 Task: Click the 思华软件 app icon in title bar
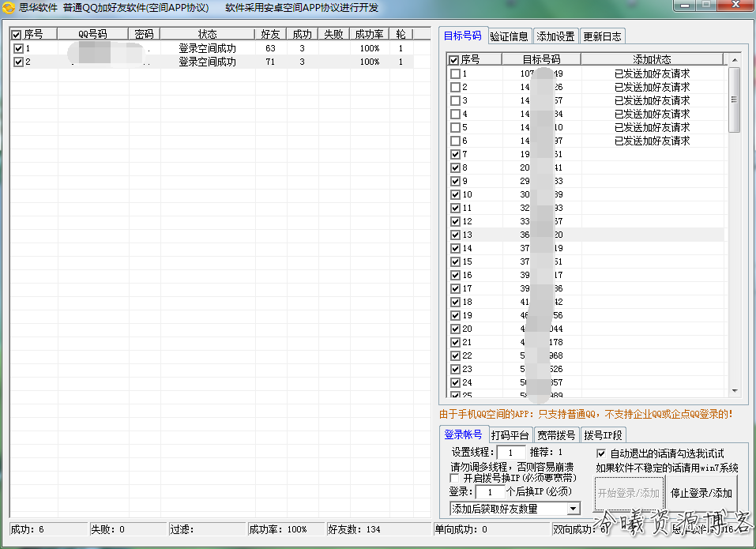(8, 8)
